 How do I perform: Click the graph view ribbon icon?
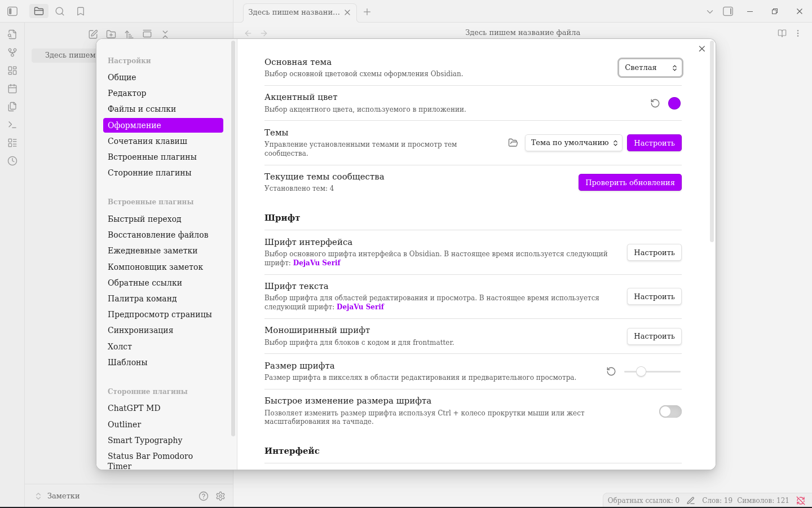tap(12, 52)
